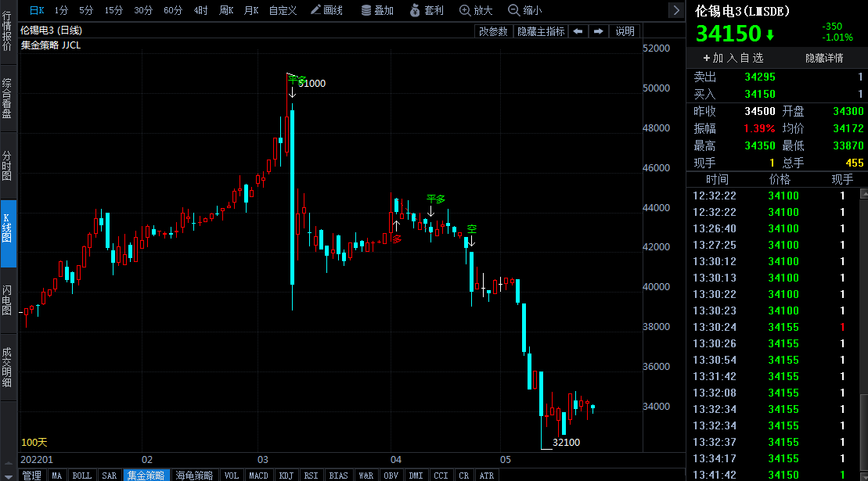
Task: Open the 说明 description button
Action: click(625, 31)
